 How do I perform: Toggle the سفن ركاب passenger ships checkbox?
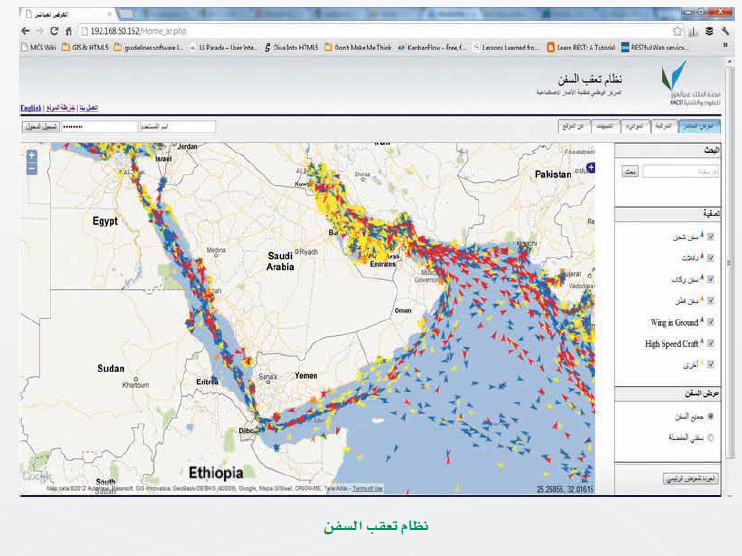coord(710,279)
